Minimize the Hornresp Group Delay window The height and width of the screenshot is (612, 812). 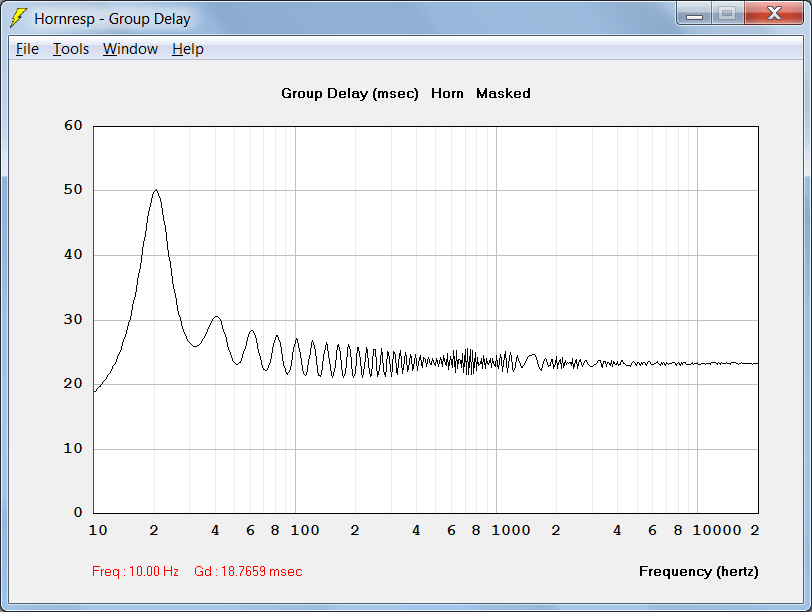[694, 13]
